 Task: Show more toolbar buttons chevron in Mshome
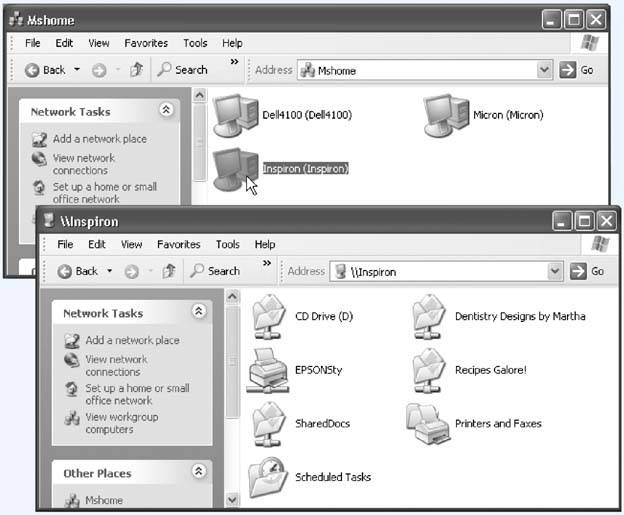[x=234, y=62]
